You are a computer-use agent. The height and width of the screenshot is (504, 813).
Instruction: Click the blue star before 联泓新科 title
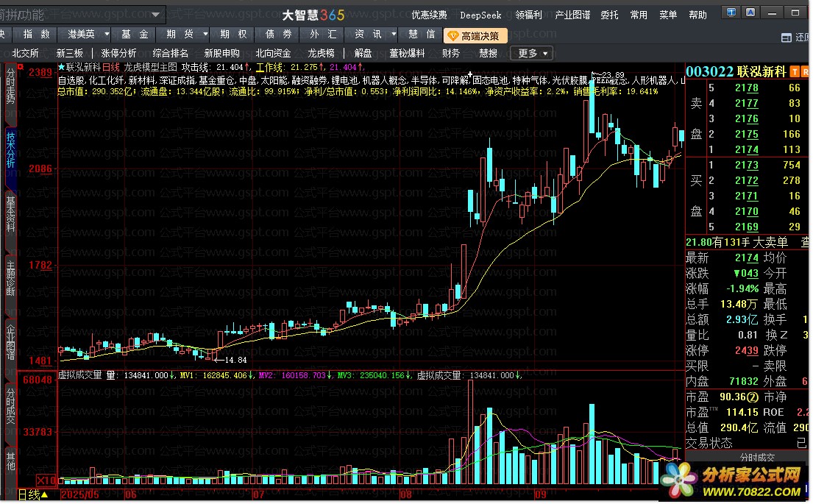click(61, 67)
